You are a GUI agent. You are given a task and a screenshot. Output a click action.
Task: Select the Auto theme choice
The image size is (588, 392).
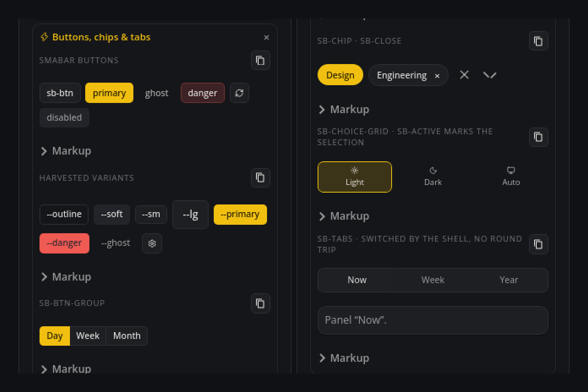(511, 177)
